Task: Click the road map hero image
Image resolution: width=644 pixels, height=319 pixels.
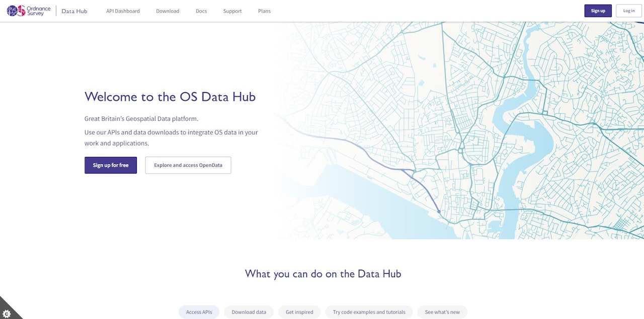Action: click(x=458, y=130)
